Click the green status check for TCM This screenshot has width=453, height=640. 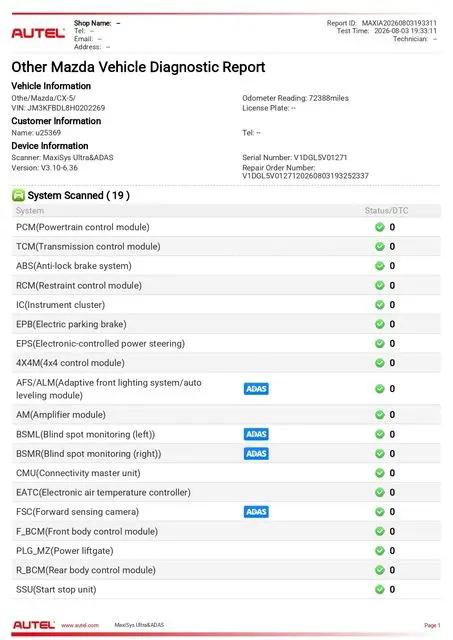(x=380, y=247)
